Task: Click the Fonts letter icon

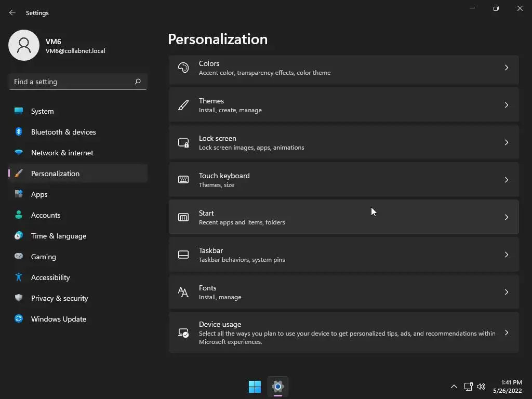Action: click(183, 292)
